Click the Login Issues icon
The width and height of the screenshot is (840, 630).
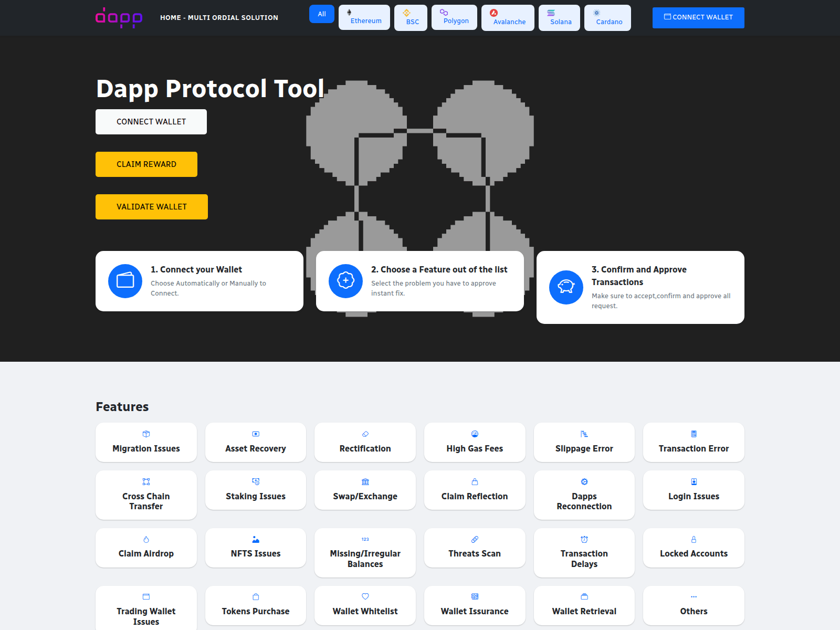click(x=694, y=482)
